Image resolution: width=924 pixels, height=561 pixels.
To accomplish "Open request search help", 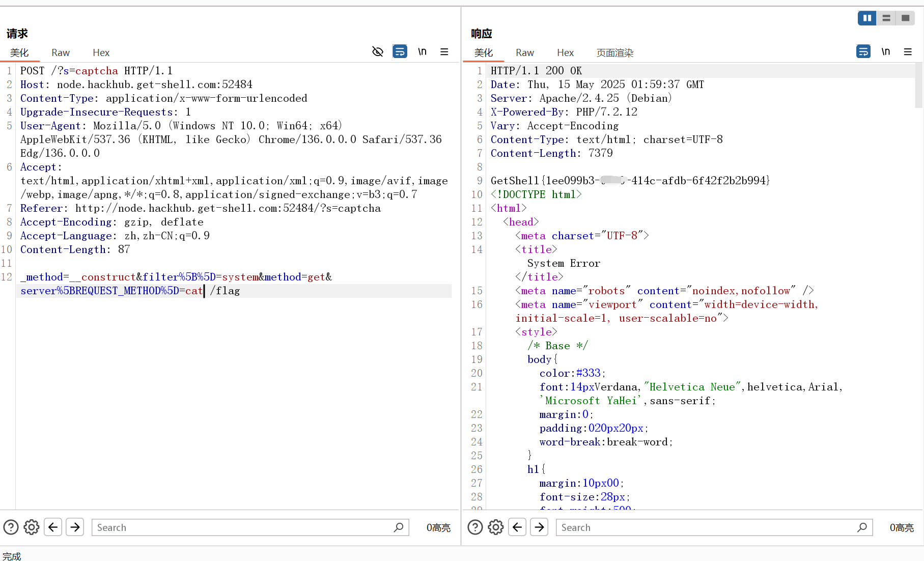I will click(11, 527).
